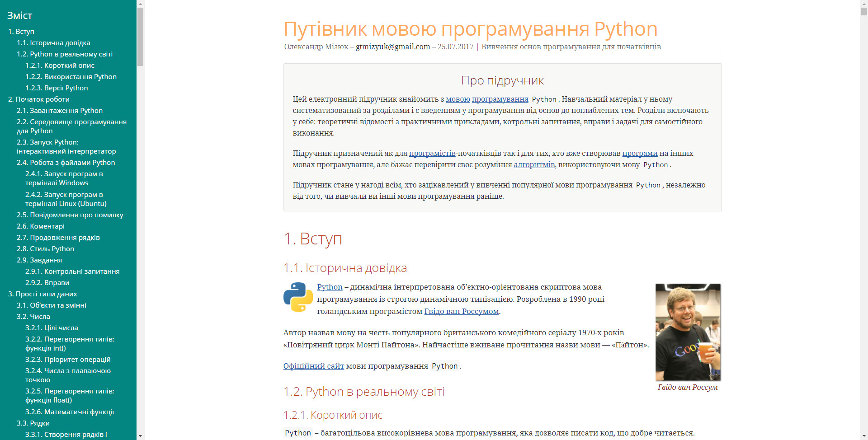Visit the 'Офіційний сайт' link
This screenshot has width=868, height=440.
click(x=314, y=366)
